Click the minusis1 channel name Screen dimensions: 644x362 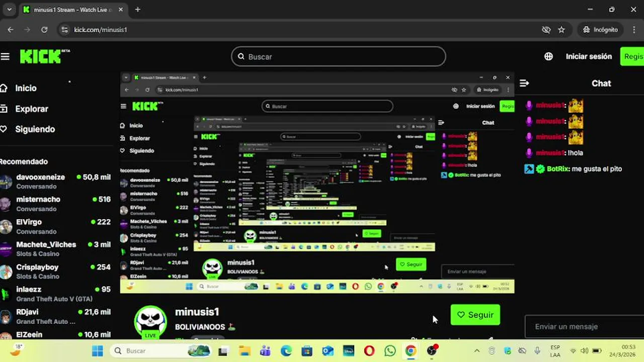(197, 312)
